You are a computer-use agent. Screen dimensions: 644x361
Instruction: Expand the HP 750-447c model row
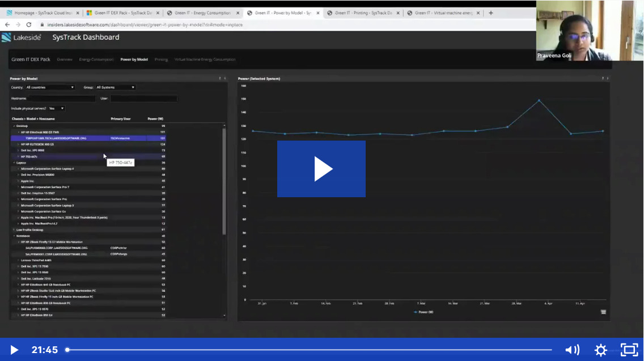(x=19, y=156)
